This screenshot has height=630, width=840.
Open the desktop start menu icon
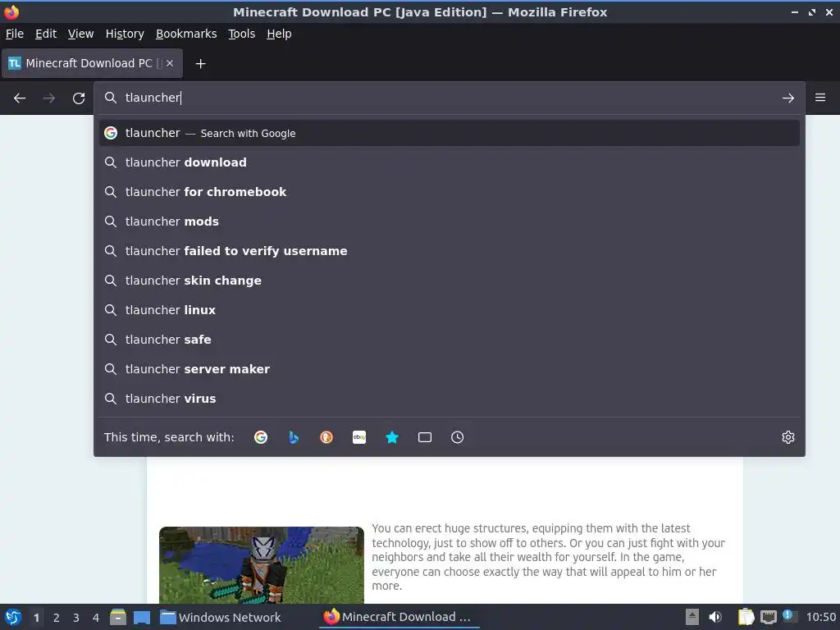(x=13, y=617)
